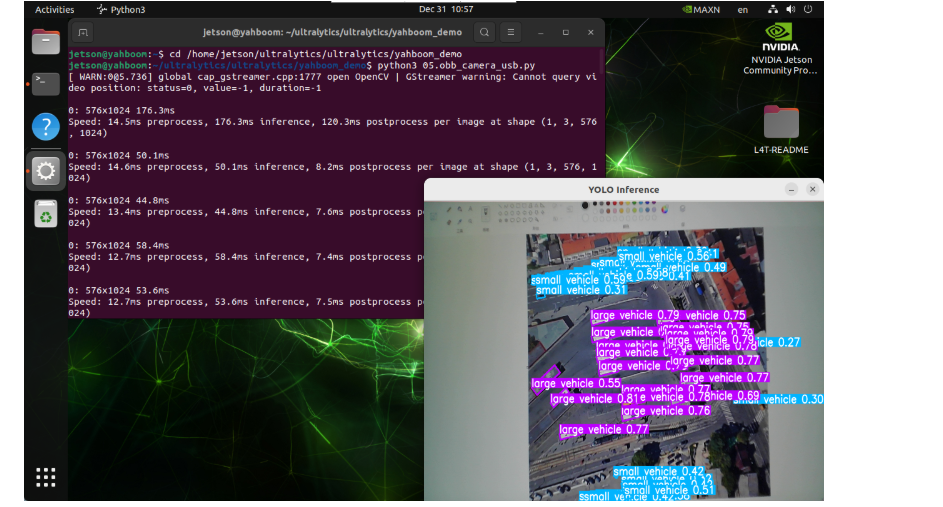Open the terminal hamburger menu
Image resolution: width=943 pixels, height=507 pixels.
coord(511,32)
